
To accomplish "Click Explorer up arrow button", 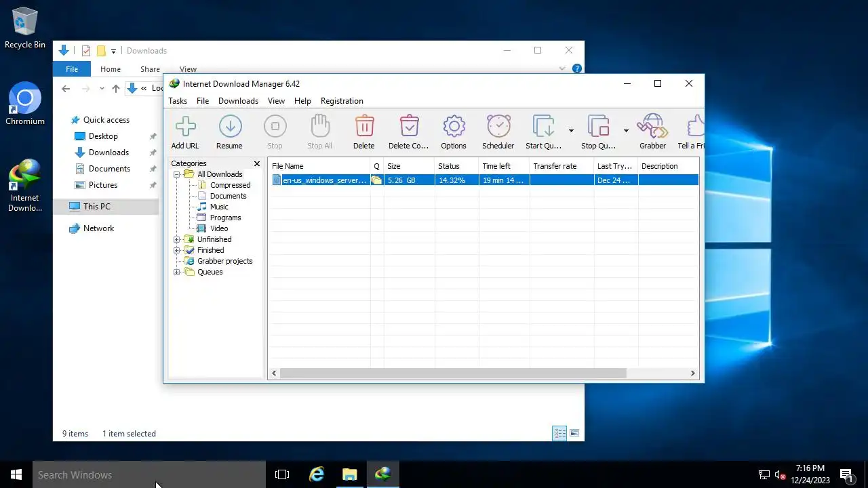I will pos(116,88).
